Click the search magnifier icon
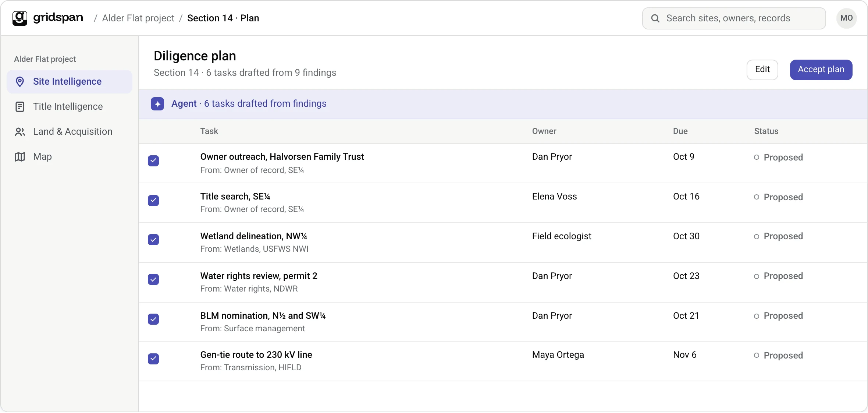This screenshot has height=413, width=868. (655, 18)
